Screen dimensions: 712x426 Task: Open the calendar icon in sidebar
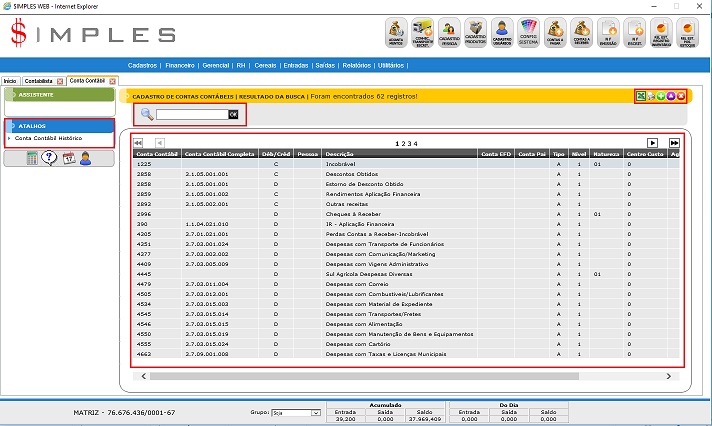pyautogui.click(x=68, y=158)
